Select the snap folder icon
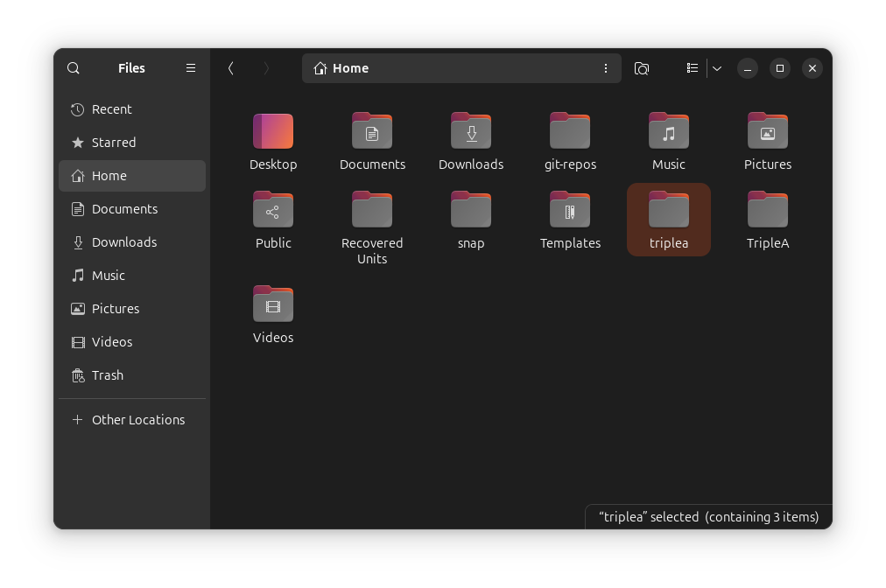886x588 pixels. [x=471, y=209]
